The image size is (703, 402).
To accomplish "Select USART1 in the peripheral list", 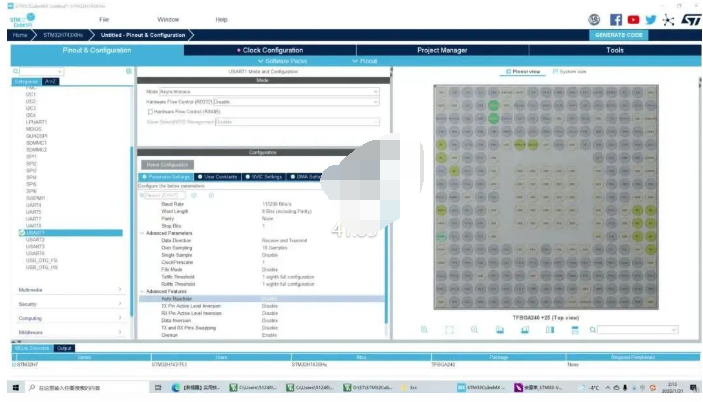I will coord(70,233).
